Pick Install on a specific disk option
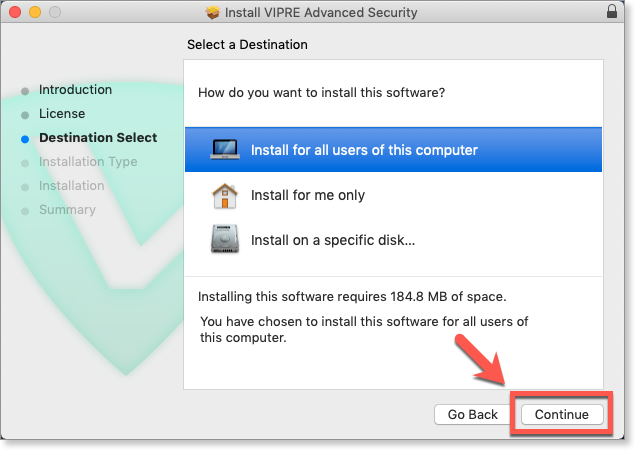The height and width of the screenshot is (450, 635). click(x=333, y=240)
